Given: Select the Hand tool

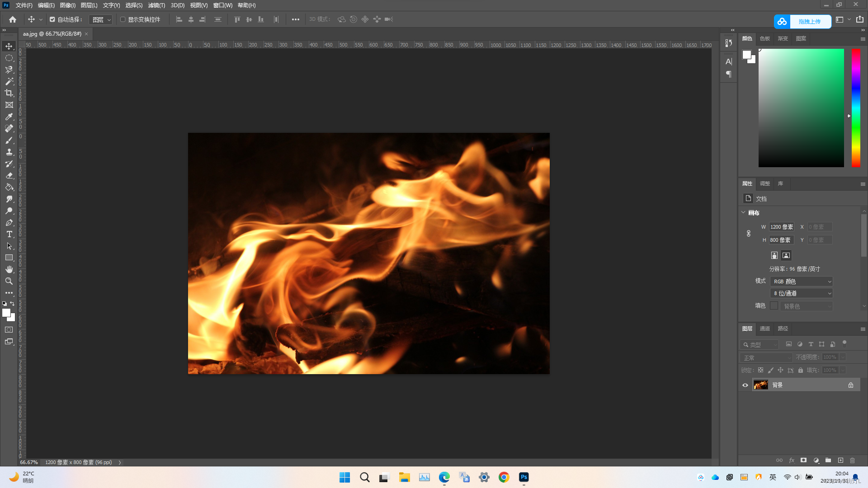Looking at the screenshot, I should tap(9, 269).
